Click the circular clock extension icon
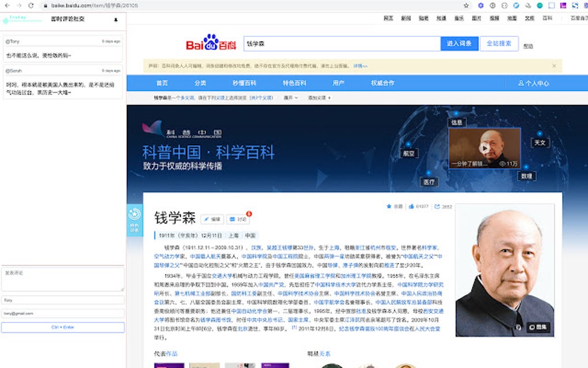Image resolution: width=588 pixels, height=368 pixels. pos(493,6)
